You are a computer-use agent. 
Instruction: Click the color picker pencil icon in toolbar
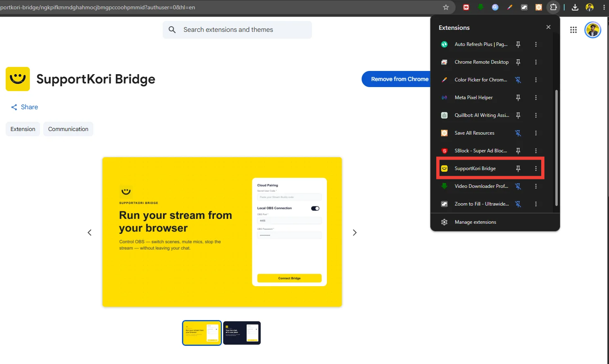(x=510, y=7)
